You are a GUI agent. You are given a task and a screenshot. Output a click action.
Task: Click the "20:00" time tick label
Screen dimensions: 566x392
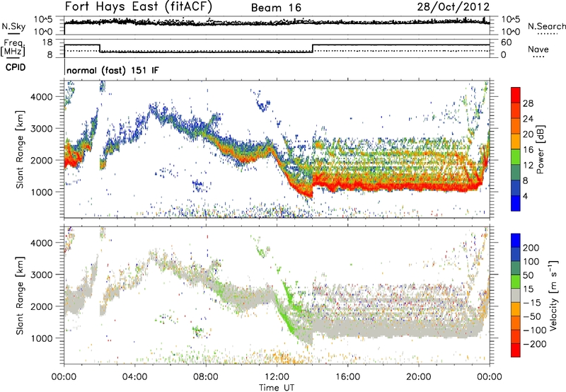418,377
